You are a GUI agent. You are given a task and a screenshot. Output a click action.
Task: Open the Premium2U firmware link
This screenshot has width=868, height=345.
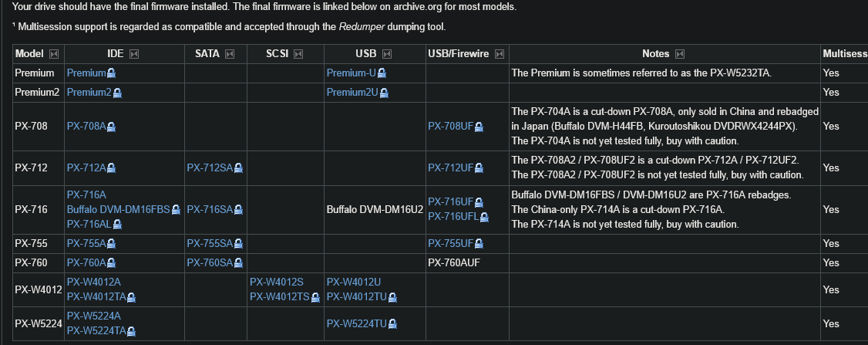tap(352, 92)
